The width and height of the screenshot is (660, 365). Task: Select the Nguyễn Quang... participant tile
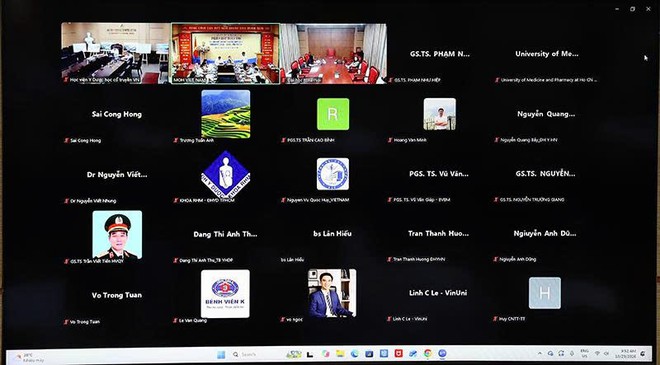pyautogui.click(x=546, y=114)
